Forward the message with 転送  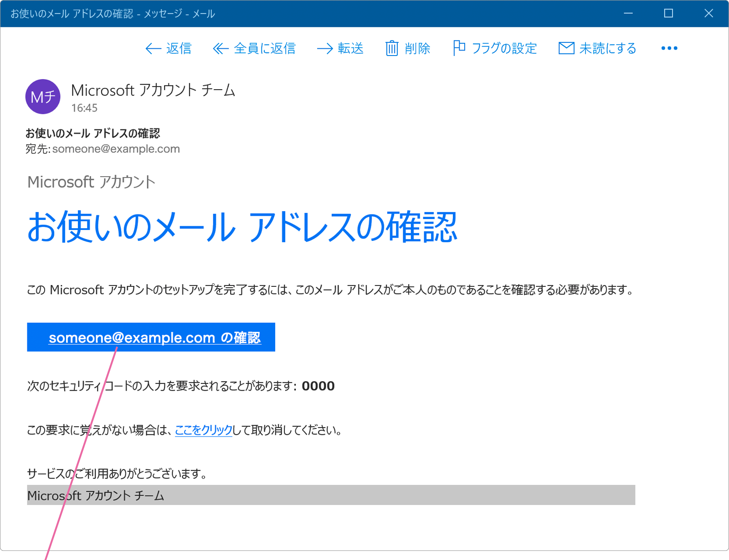(340, 48)
